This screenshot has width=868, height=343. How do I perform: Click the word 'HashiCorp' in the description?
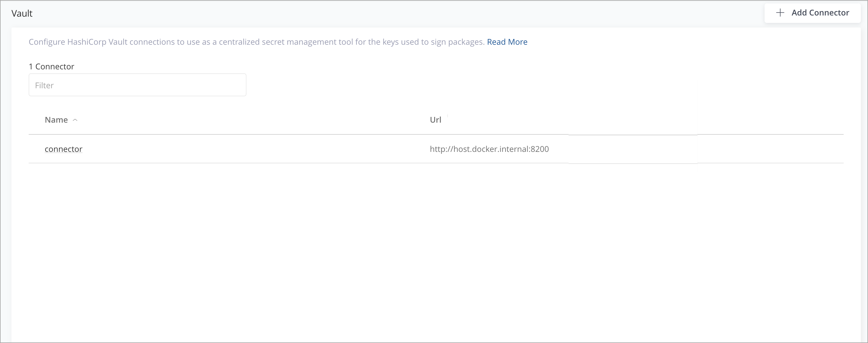click(x=87, y=42)
